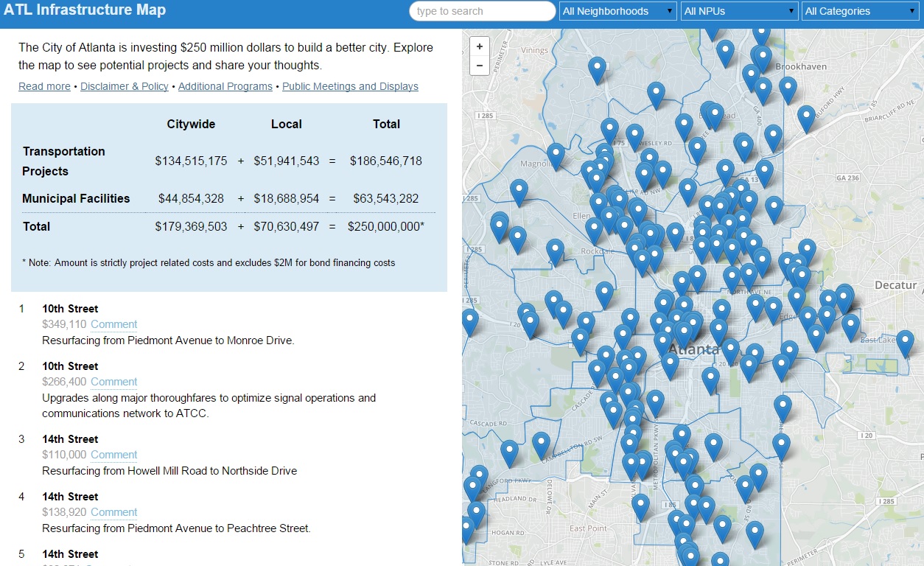The image size is (924, 566).
Task: Expand the All NPUs filter
Action: (739, 11)
